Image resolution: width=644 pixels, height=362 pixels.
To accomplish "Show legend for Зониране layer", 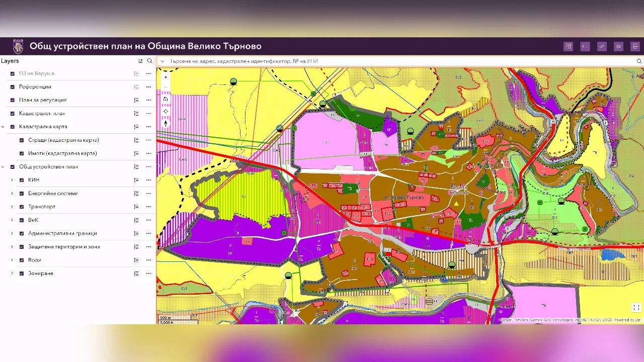I will click(136, 274).
